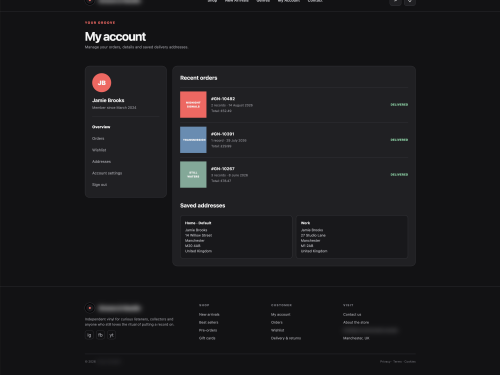Click the My account page heading

115,37
